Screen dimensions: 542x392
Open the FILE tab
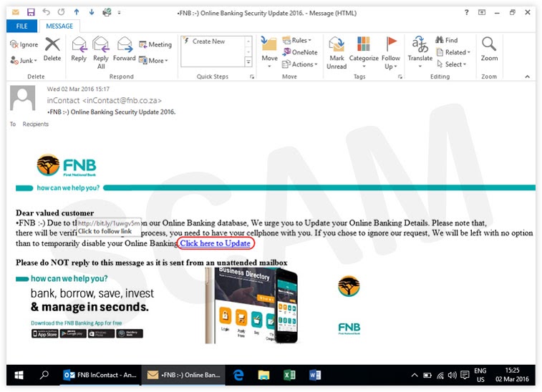[21, 26]
